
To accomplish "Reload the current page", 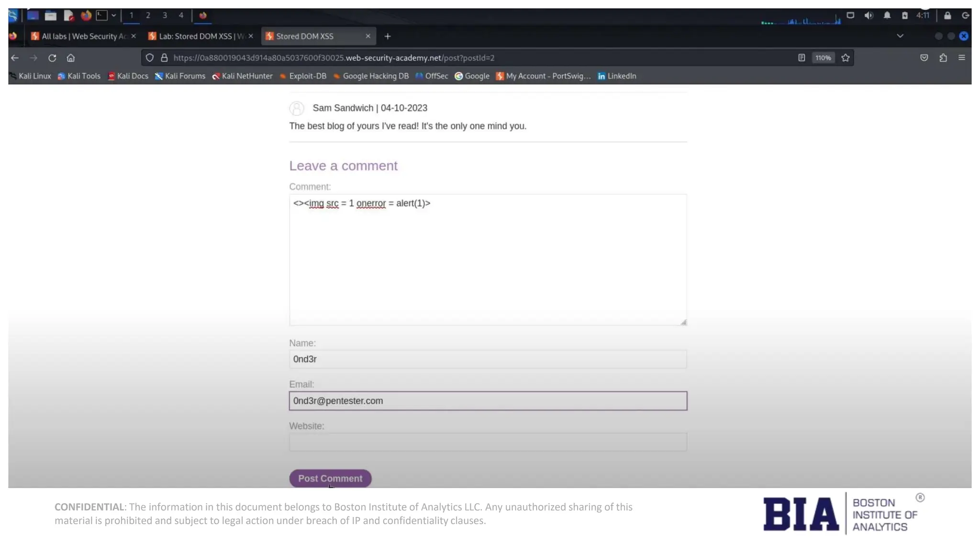I will 52,58.
